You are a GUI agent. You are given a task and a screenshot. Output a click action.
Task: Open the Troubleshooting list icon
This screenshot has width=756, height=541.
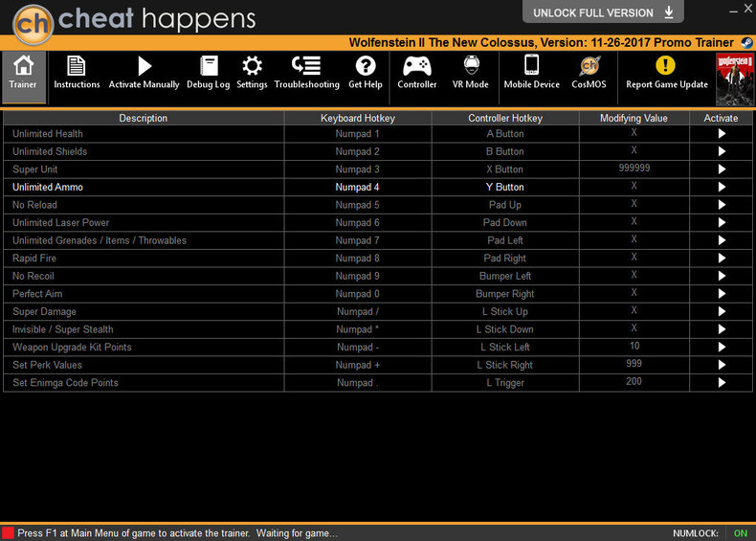click(306, 66)
